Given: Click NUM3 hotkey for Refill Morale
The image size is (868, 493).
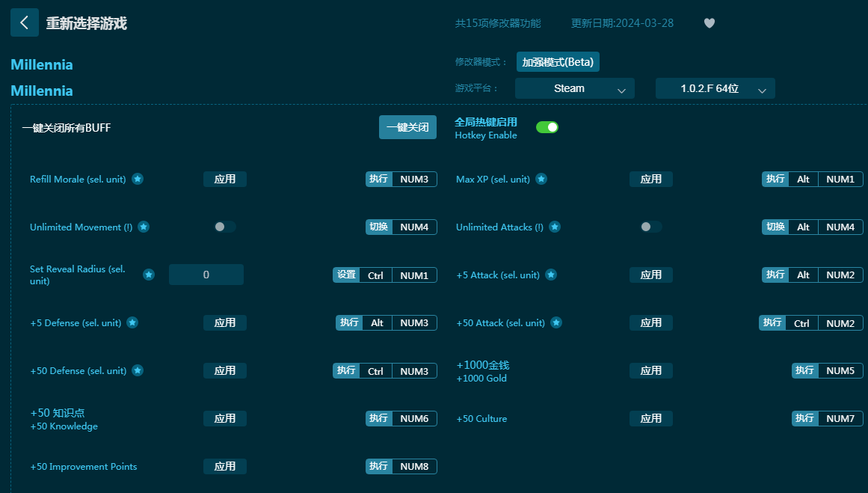Looking at the screenshot, I should (x=414, y=179).
